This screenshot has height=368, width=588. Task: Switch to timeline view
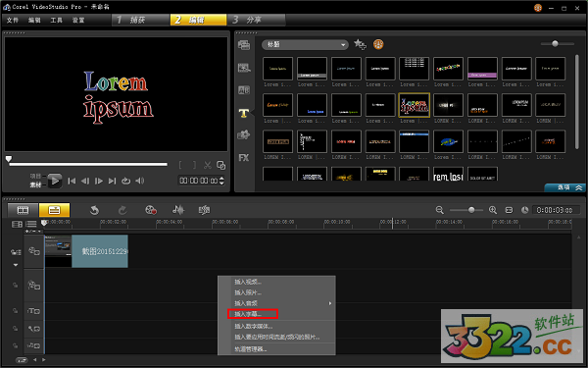[54, 210]
